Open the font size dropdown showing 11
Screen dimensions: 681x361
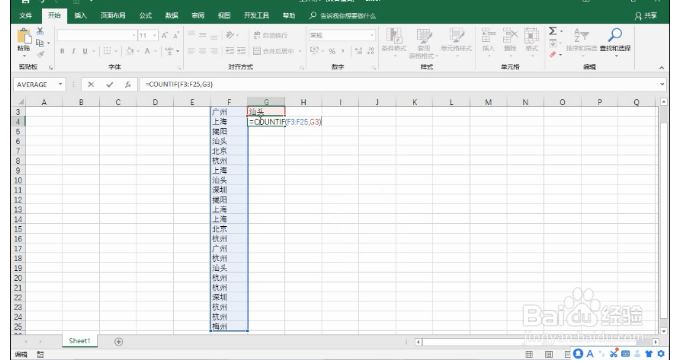coord(155,36)
